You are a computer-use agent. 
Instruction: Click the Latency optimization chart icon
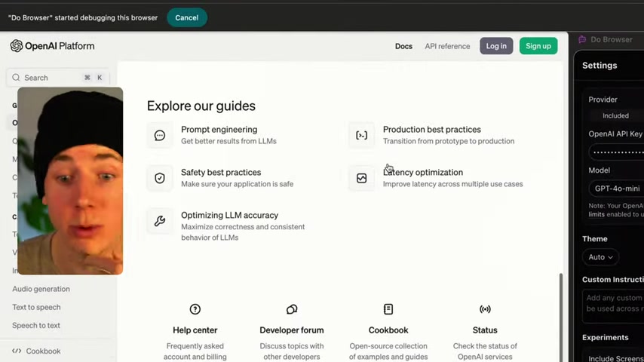tap(361, 178)
